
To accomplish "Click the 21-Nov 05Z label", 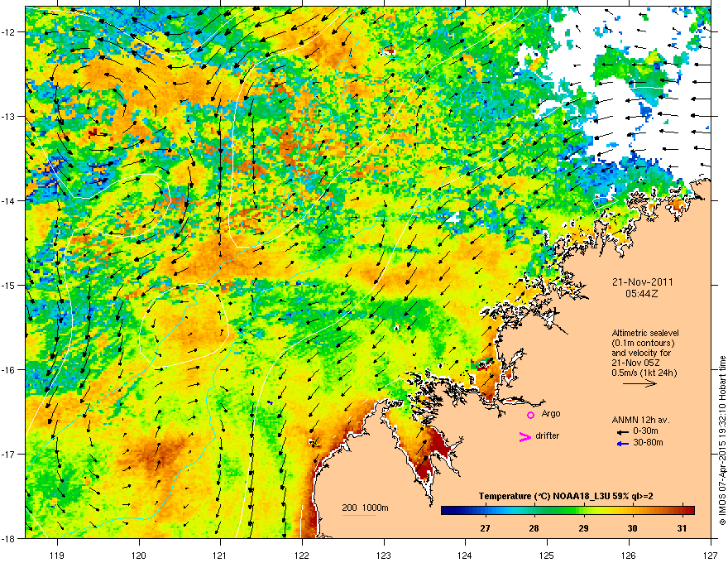I will (635, 363).
